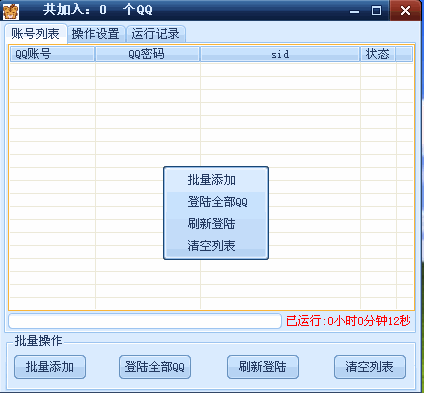Switch to the 账号列表 tab
The height and width of the screenshot is (393, 424).
[x=36, y=33]
